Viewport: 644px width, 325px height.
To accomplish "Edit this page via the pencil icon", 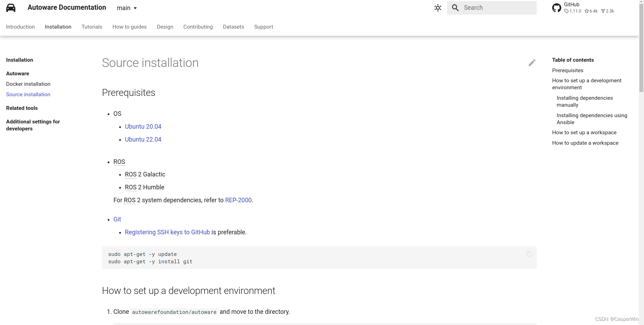I will [532, 62].
